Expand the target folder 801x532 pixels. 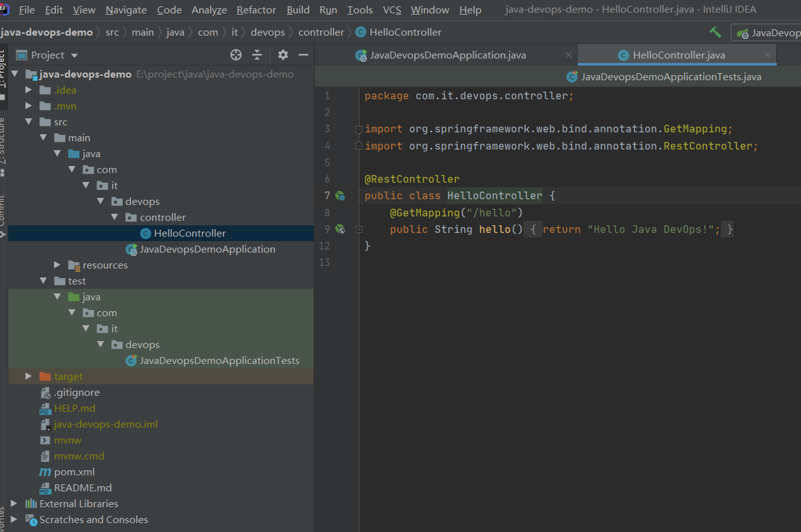coord(28,376)
